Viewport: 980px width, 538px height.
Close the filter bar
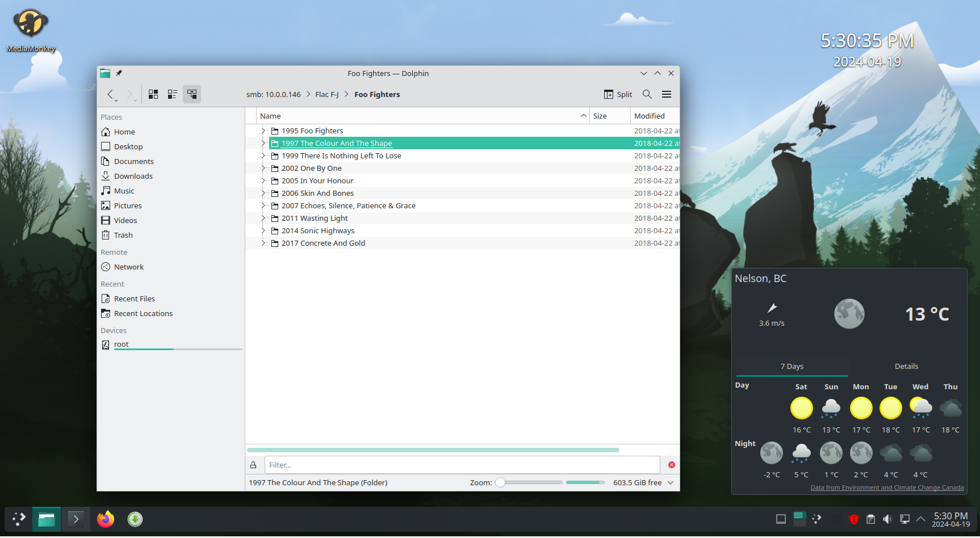pos(672,465)
